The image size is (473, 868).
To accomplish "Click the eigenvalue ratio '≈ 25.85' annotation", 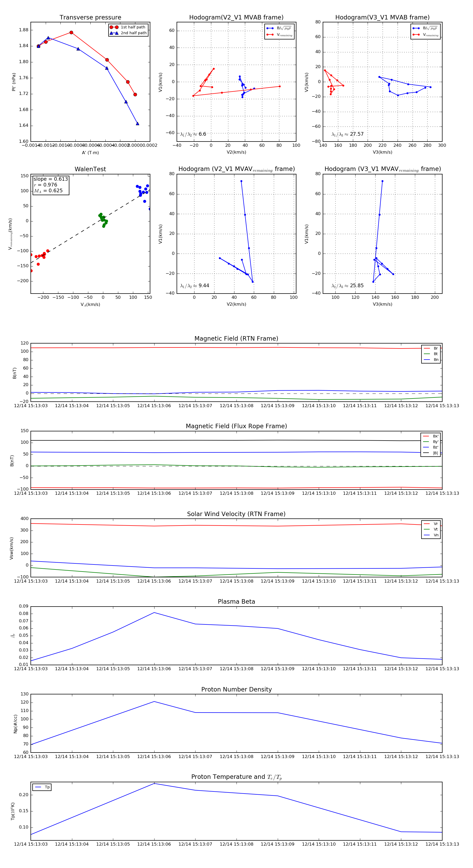I will pos(347,286).
